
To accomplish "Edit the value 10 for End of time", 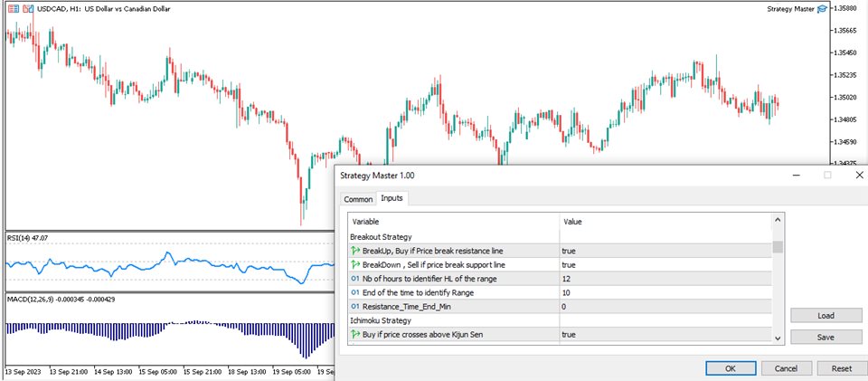I will click(665, 292).
